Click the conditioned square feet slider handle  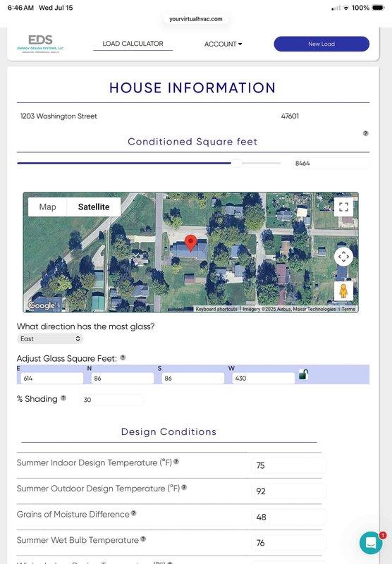[x=236, y=164]
